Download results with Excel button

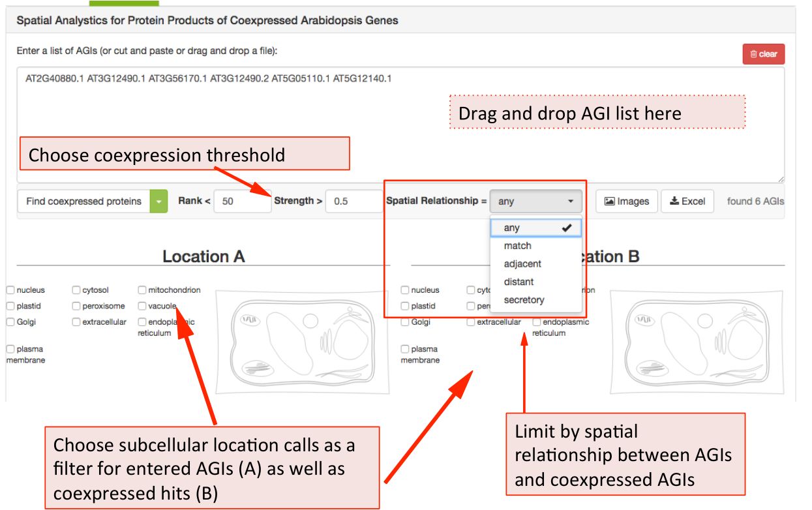tap(687, 202)
